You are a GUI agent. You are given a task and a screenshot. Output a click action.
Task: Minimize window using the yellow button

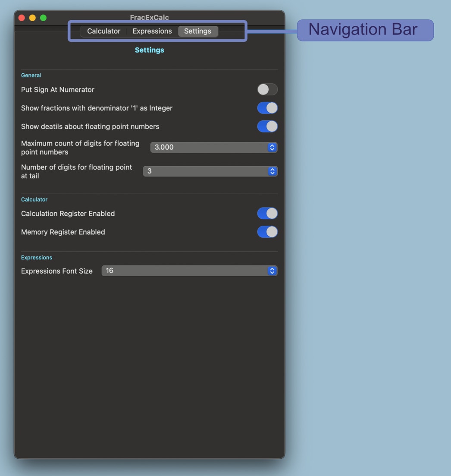click(x=32, y=18)
